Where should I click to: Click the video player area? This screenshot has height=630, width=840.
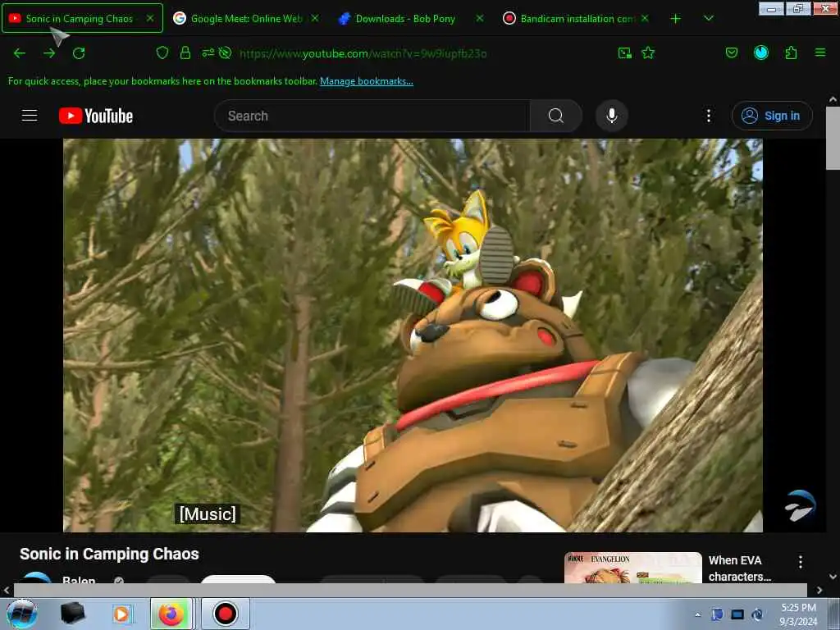pos(413,336)
